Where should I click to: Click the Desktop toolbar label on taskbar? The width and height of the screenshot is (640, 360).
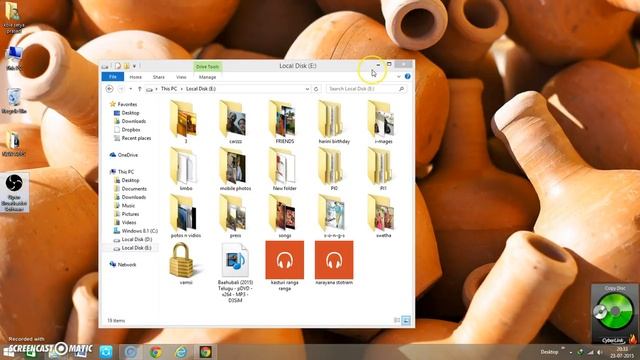click(x=549, y=352)
